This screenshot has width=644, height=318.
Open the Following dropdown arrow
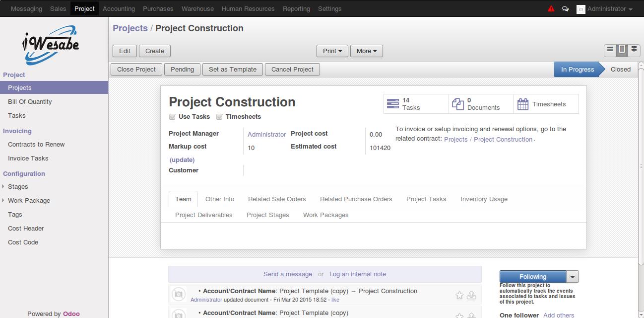(573, 277)
